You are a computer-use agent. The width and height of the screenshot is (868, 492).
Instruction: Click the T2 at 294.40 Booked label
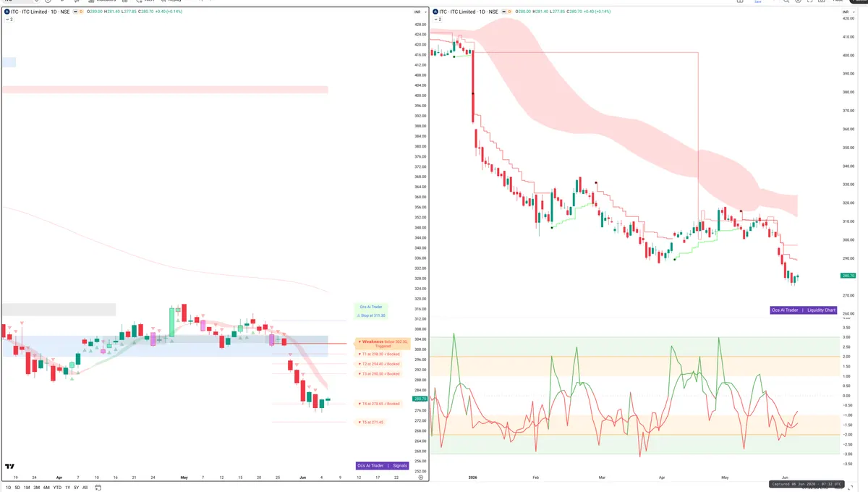[x=379, y=364]
